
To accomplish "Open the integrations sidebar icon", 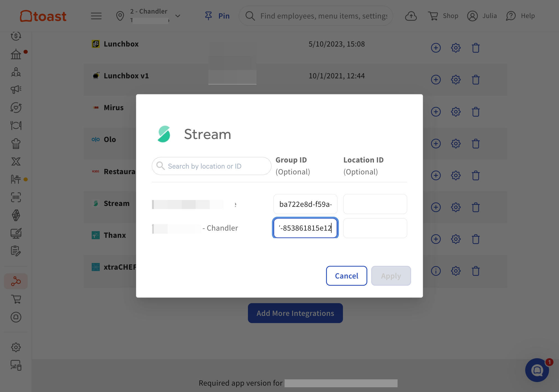I will (x=16, y=281).
